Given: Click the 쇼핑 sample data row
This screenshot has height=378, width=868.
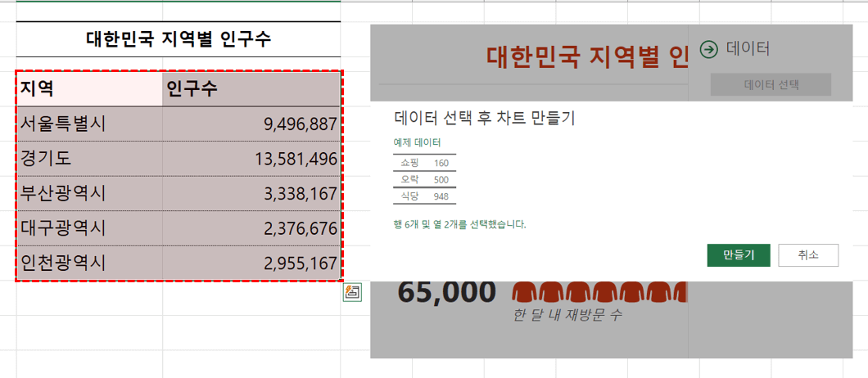Looking at the screenshot, I should [425, 163].
